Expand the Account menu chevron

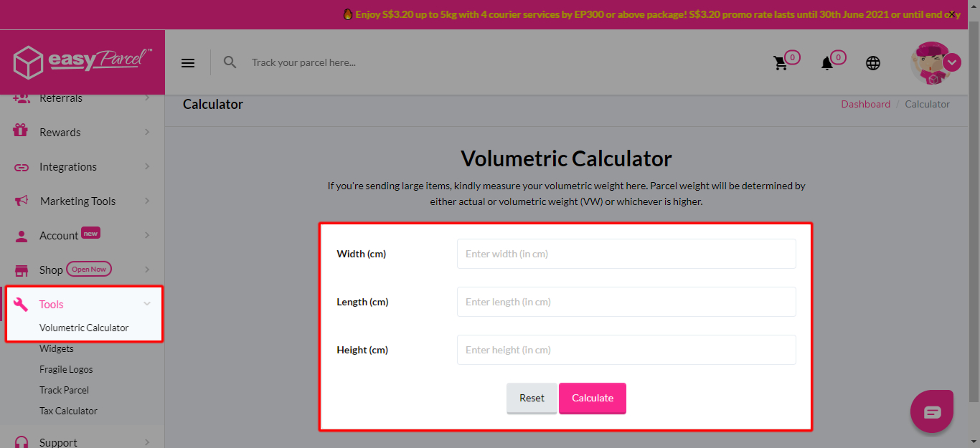[x=149, y=235]
